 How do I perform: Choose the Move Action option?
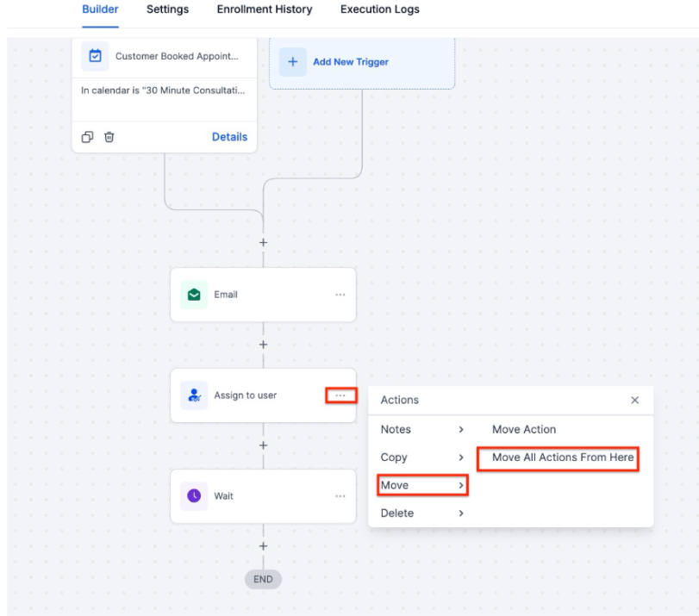click(524, 429)
